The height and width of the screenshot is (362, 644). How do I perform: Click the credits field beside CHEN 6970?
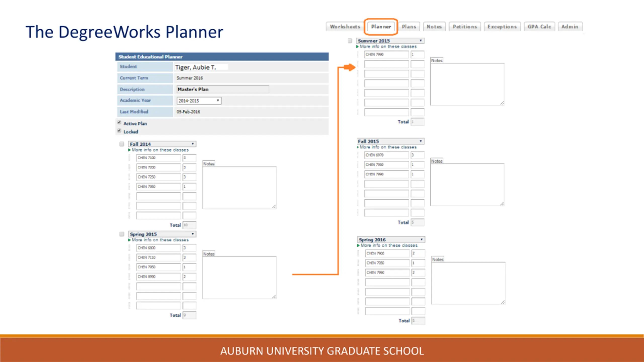[418, 155]
